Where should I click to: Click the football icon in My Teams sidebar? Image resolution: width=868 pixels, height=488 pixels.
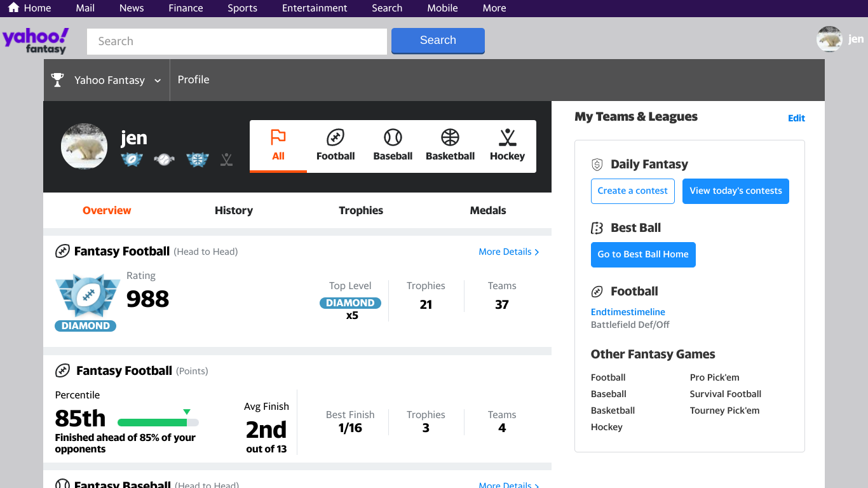[597, 292]
